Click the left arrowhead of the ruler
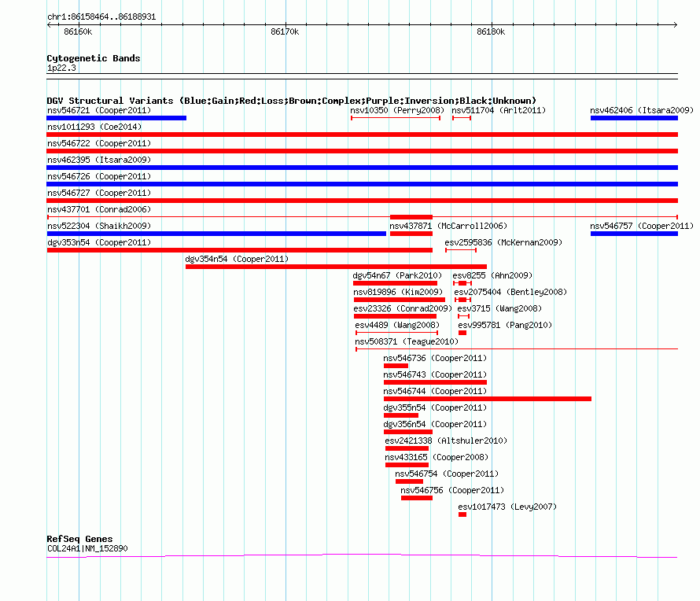The width and height of the screenshot is (700, 601). point(49,24)
